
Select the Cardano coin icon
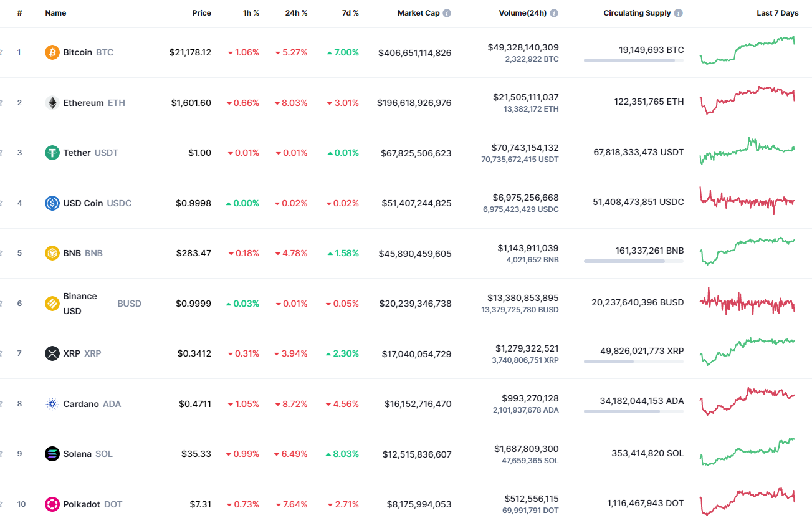(52, 403)
